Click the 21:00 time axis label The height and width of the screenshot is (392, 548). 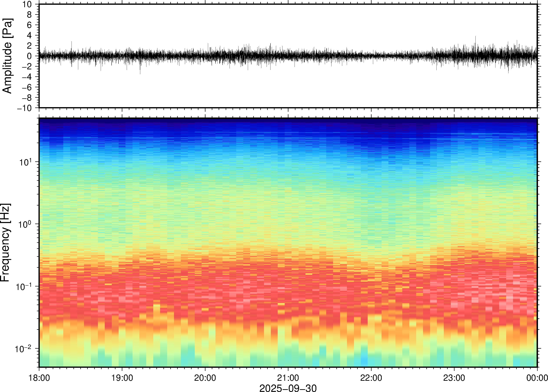(x=288, y=378)
